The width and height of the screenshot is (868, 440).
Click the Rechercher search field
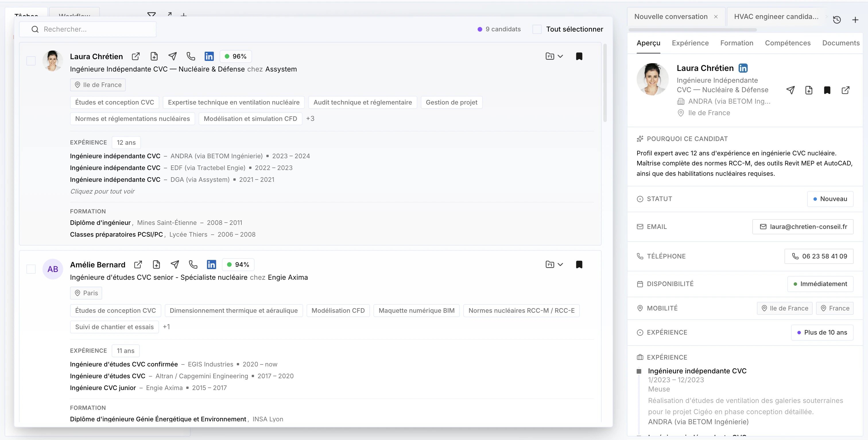pyautogui.click(x=88, y=29)
